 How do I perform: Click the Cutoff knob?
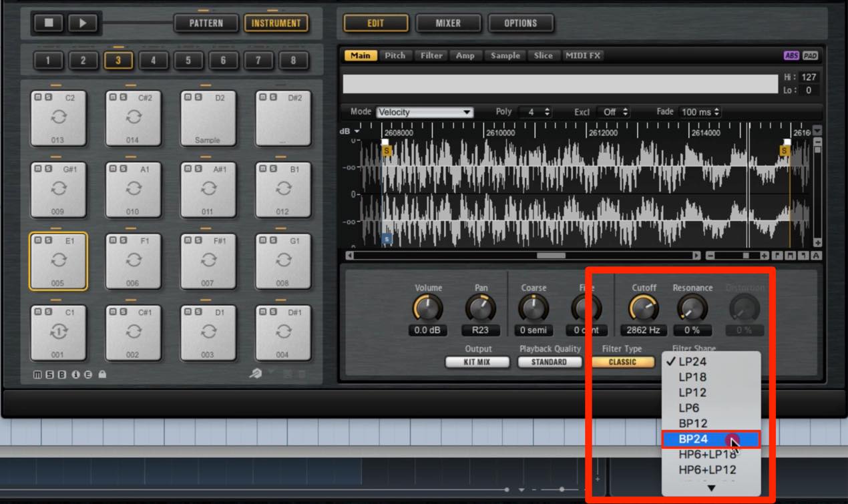point(644,308)
